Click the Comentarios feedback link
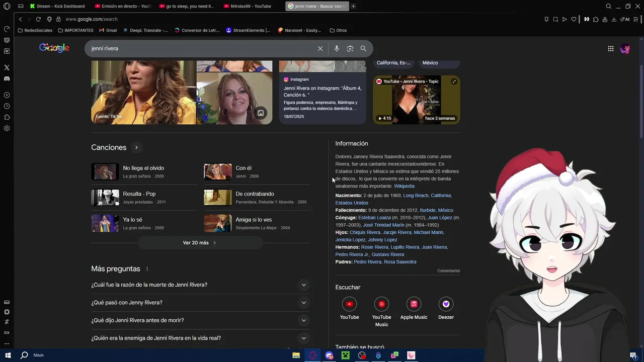This screenshot has height=362, width=644. [x=448, y=271]
